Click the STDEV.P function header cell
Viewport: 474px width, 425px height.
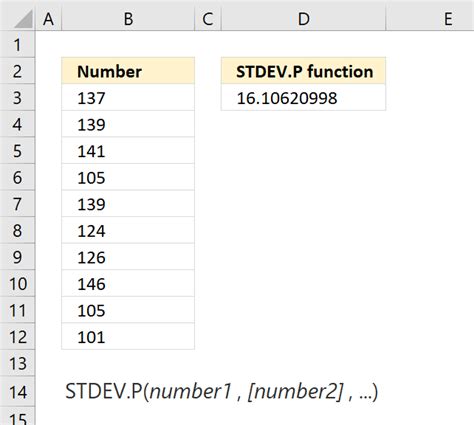[x=303, y=71]
